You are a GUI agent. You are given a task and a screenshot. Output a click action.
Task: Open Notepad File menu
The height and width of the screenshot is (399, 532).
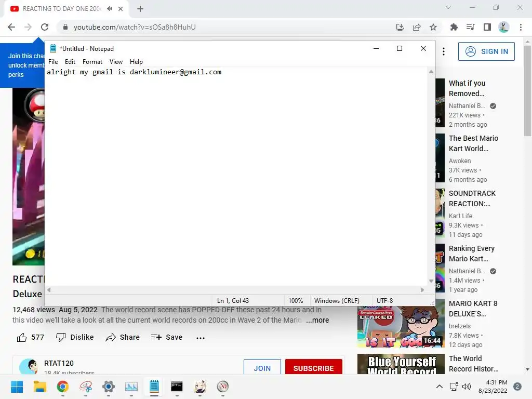coord(53,62)
